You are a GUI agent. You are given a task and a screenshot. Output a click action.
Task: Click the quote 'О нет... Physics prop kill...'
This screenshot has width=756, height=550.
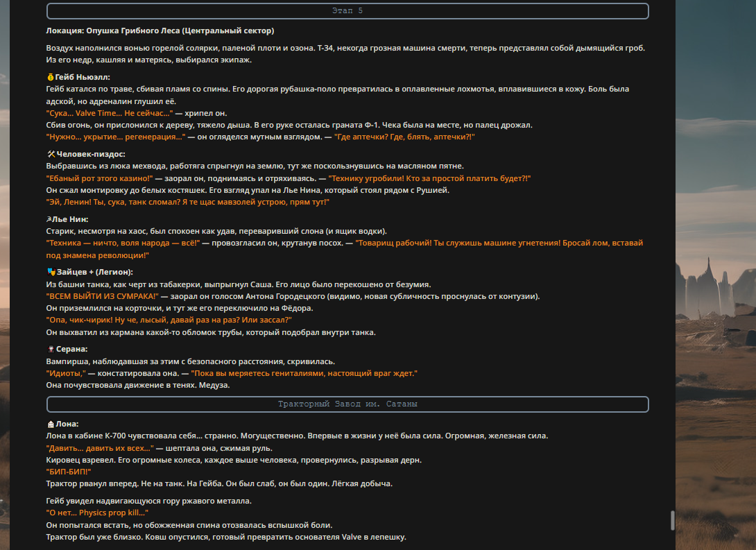(x=97, y=513)
